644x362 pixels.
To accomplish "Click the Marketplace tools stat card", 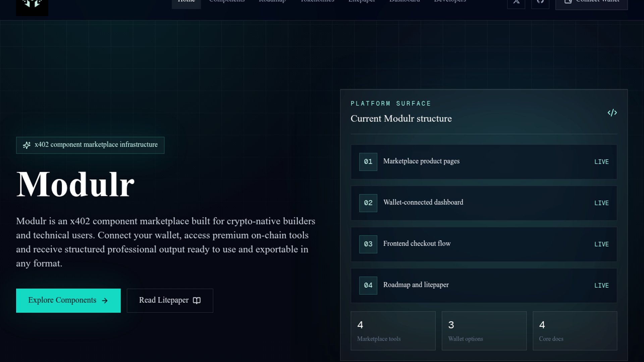I will (393, 331).
